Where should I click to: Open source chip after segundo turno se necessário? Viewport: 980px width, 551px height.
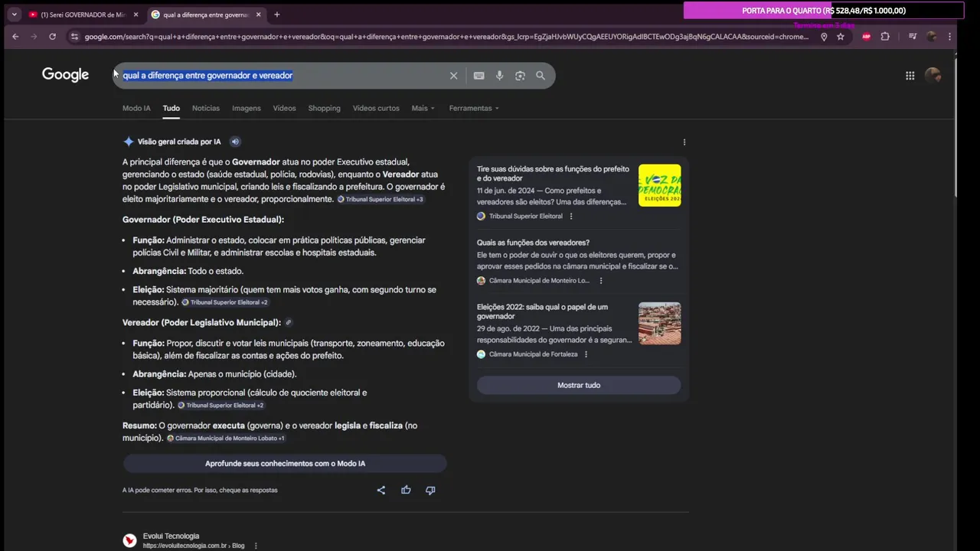click(x=225, y=302)
